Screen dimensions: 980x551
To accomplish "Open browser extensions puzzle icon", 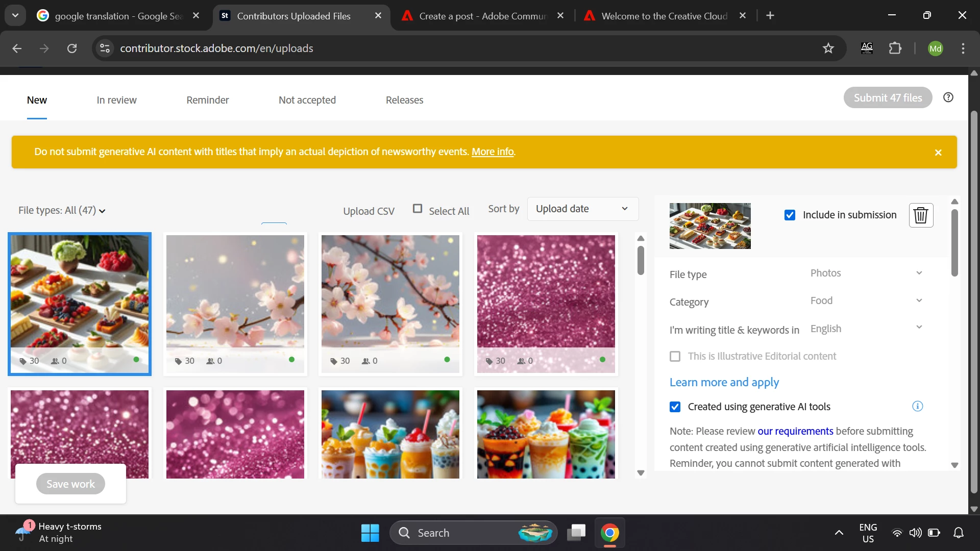I will pos(895,48).
